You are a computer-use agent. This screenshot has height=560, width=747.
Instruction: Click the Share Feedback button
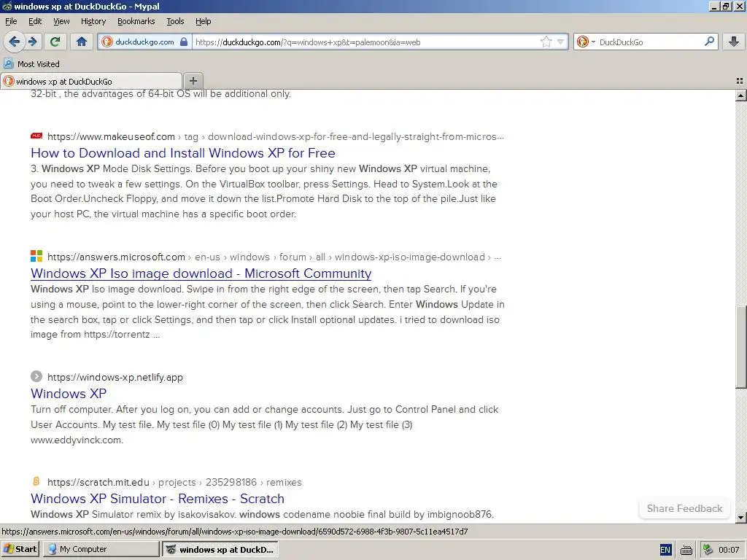pos(684,508)
